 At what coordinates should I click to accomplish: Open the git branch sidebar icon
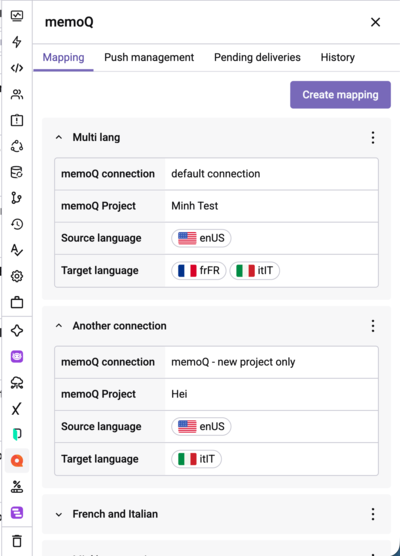[x=17, y=198]
